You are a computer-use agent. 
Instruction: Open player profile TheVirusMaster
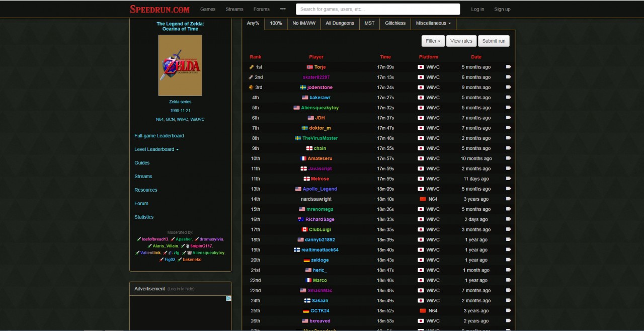click(x=320, y=138)
